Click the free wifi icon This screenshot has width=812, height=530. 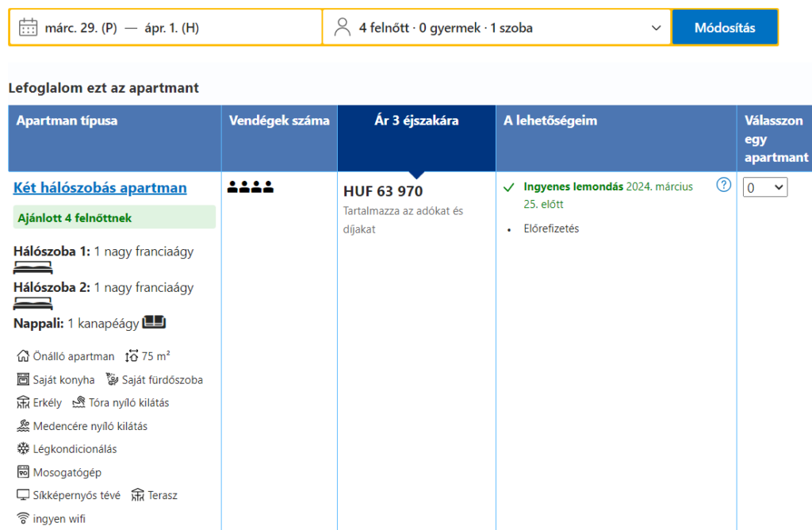(x=23, y=518)
